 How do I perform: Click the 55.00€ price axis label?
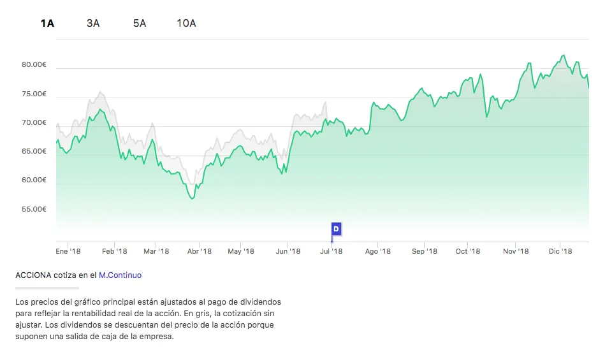34,209
